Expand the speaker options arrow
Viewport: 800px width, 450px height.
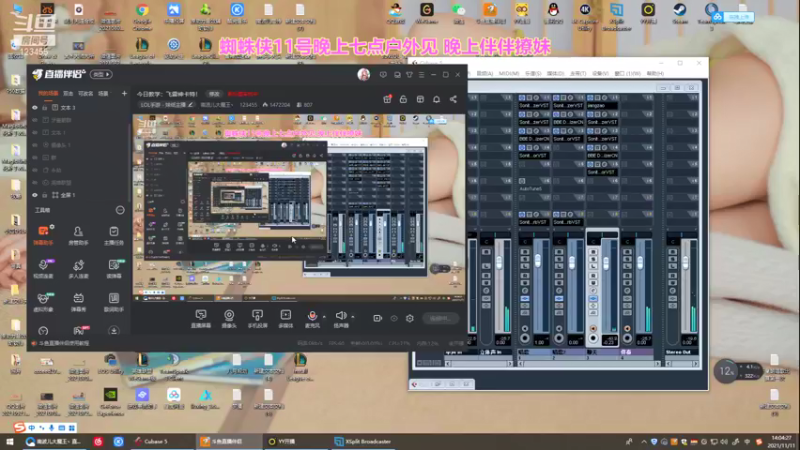coord(353,317)
